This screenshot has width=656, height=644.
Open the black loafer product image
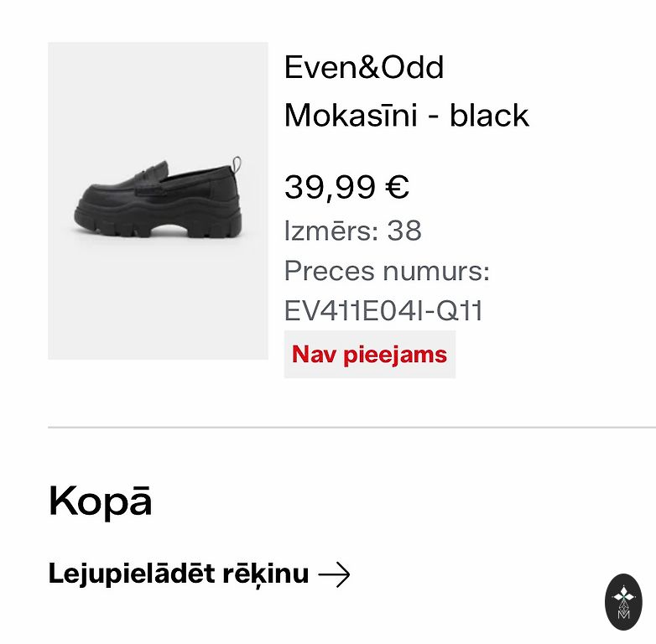tap(158, 200)
